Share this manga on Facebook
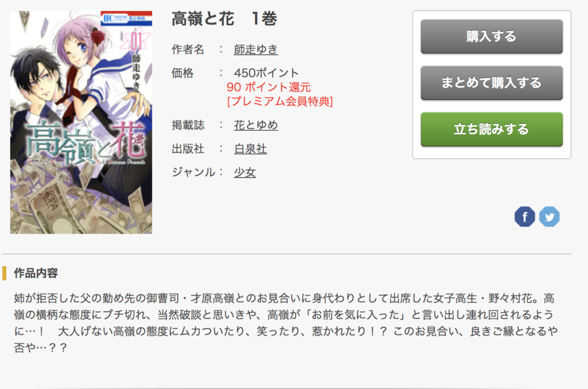 point(525,217)
